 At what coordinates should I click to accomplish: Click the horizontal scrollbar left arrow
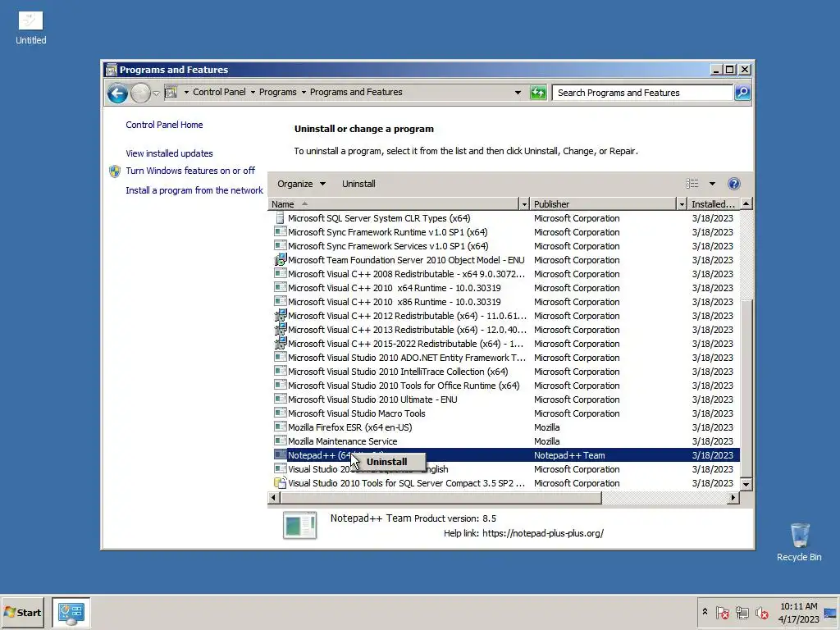tap(274, 498)
